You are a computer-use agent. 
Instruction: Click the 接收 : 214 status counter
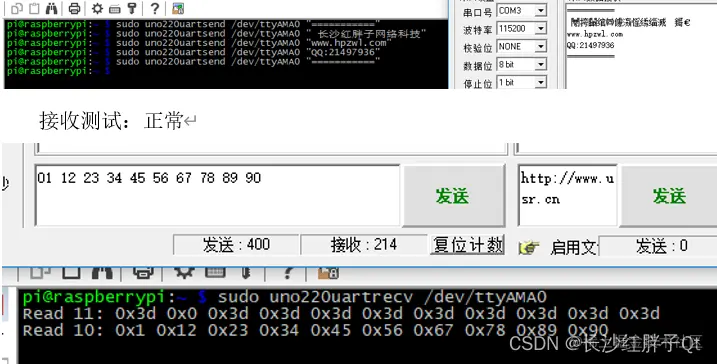click(x=364, y=245)
